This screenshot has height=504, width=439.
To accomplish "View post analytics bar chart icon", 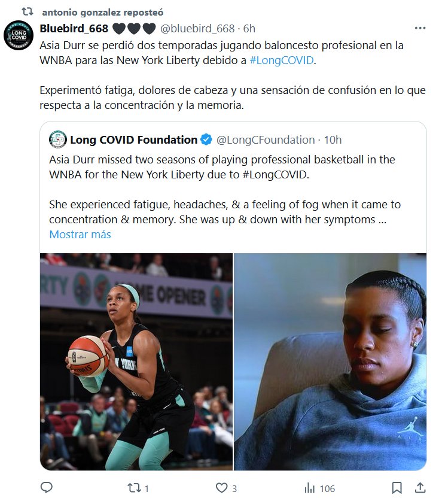I will tap(310, 488).
